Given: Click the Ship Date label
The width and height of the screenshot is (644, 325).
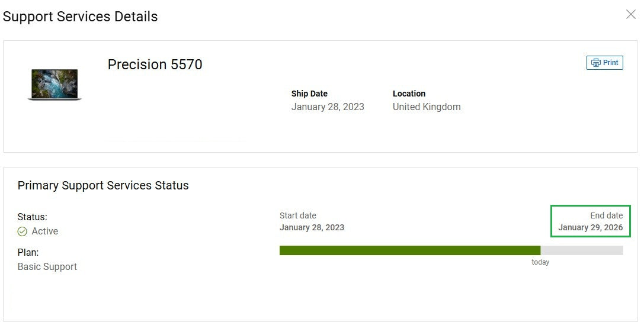Looking at the screenshot, I should [309, 94].
